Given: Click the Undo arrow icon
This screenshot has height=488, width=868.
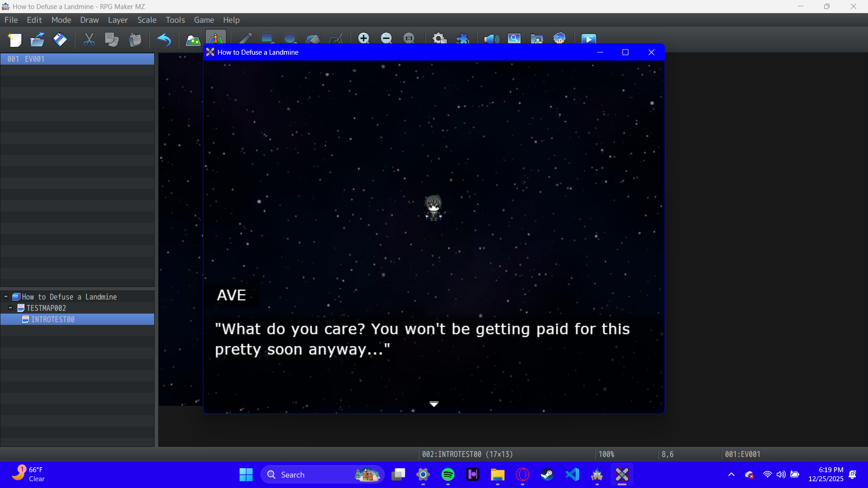Looking at the screenshot, I should click(164, 40).
